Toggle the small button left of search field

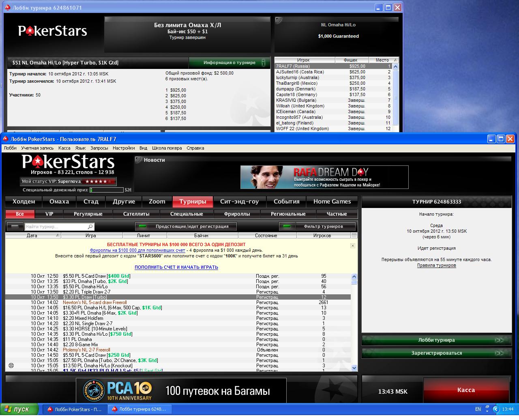click(x=15, y=227)
